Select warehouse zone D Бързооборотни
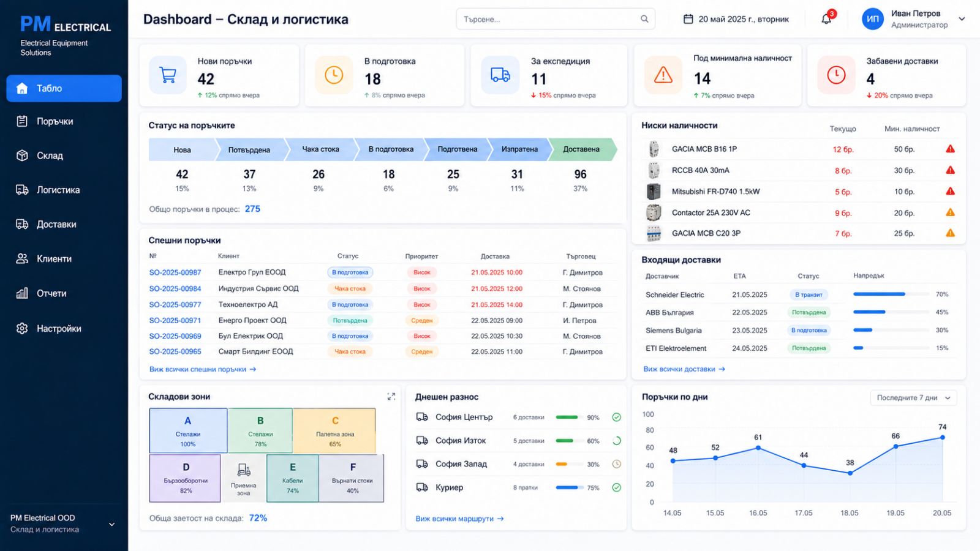Viewport: 980px width, 551px height. [x=186, y=478]
